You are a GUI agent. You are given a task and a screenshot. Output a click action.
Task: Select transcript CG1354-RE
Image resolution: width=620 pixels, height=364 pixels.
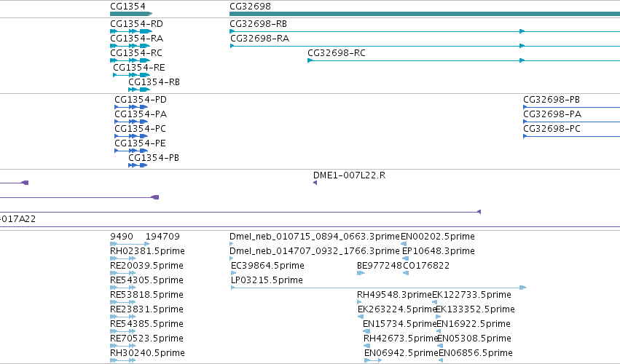138,68
